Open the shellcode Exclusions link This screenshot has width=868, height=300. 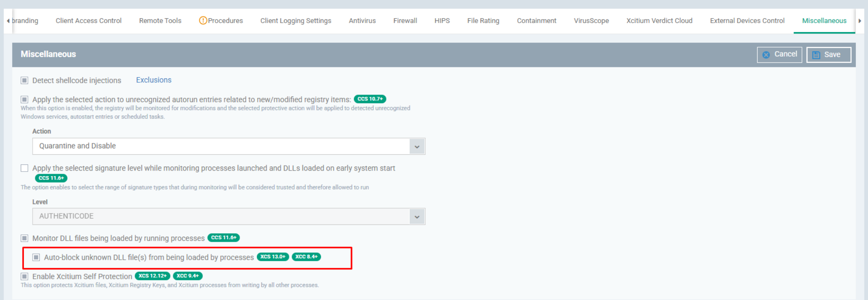(154, 80)
